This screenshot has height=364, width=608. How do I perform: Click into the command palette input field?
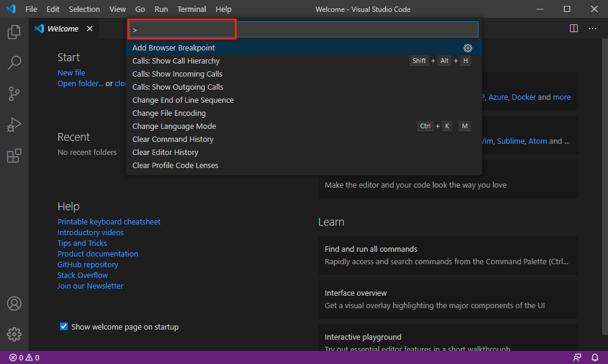point(304,30)
